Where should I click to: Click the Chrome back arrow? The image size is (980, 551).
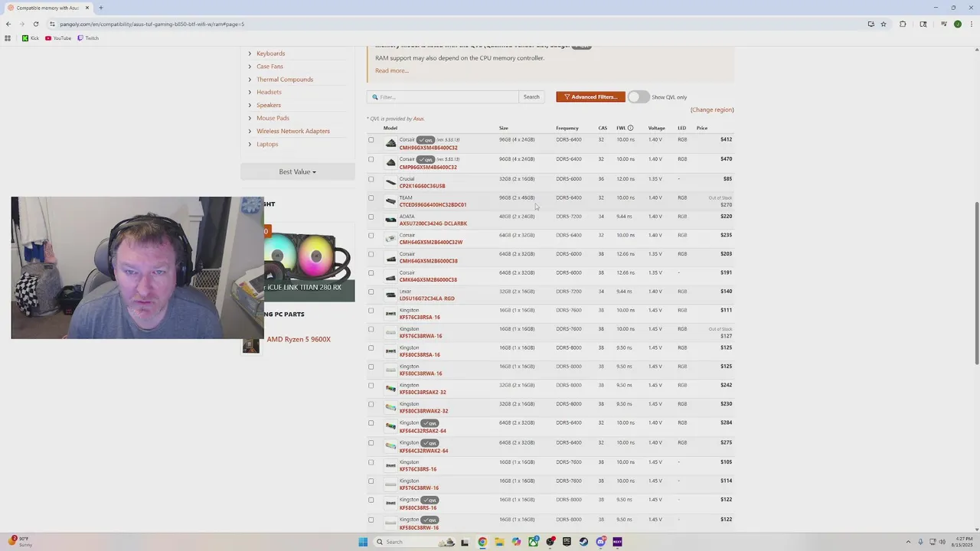tap(8, 24)
